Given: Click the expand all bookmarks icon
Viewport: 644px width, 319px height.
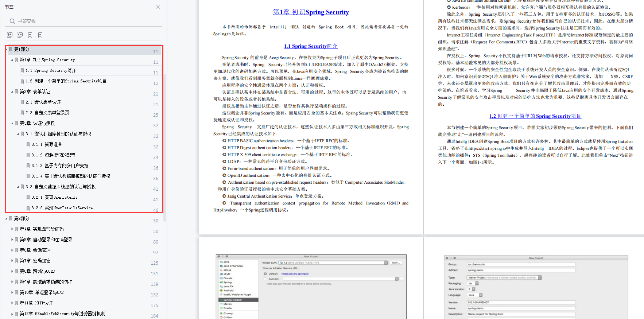Looking at the screenshot, I should pos(10,35).
